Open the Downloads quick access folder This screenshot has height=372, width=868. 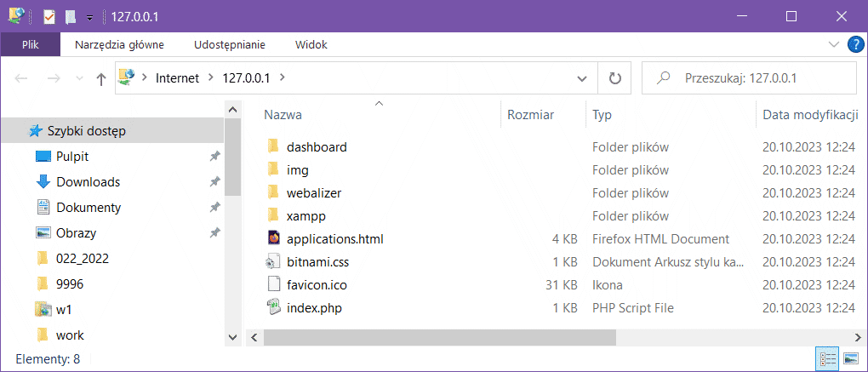(x=88, y=181)
